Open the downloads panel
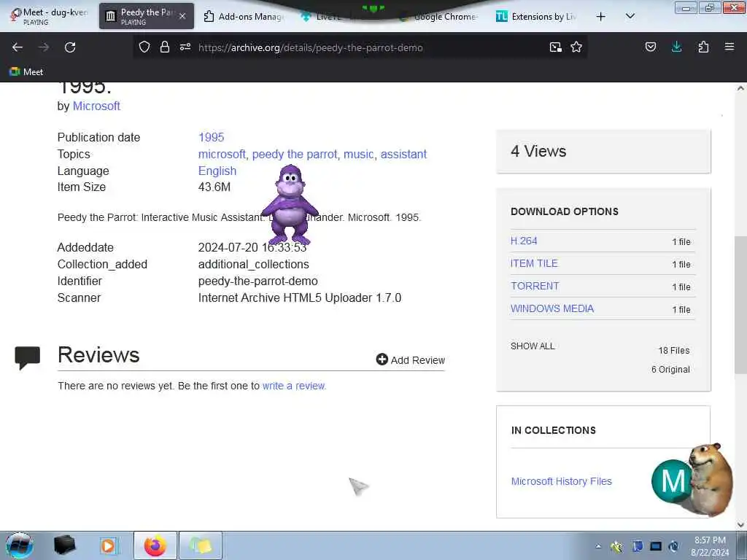The width and height of the screenshot is (747, 560). (x=676, y=47)
